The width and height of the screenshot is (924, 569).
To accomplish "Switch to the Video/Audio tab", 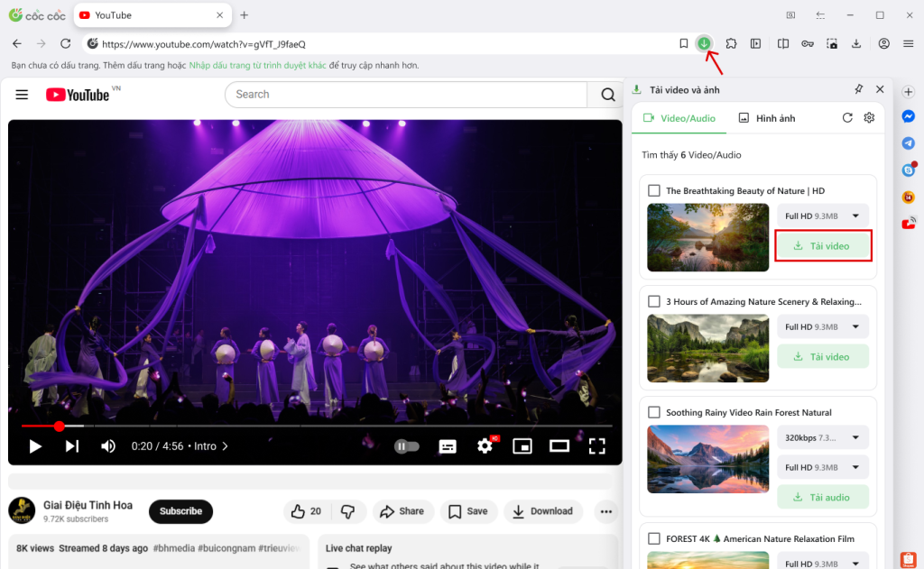I will pyautogui.click(x=679, y=118).
